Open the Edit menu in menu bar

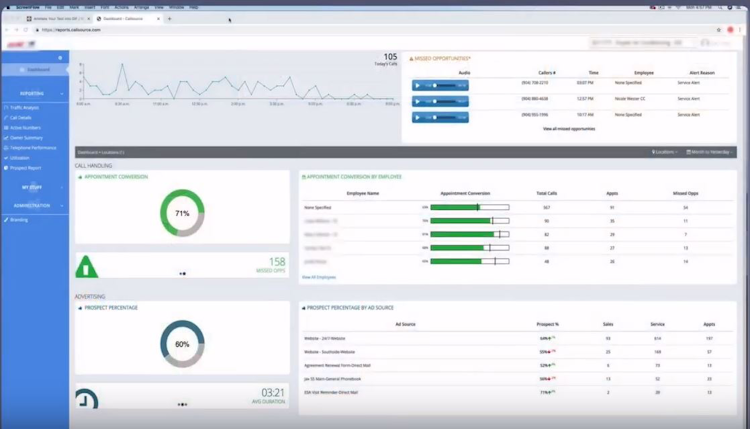[x=60, y=8]
